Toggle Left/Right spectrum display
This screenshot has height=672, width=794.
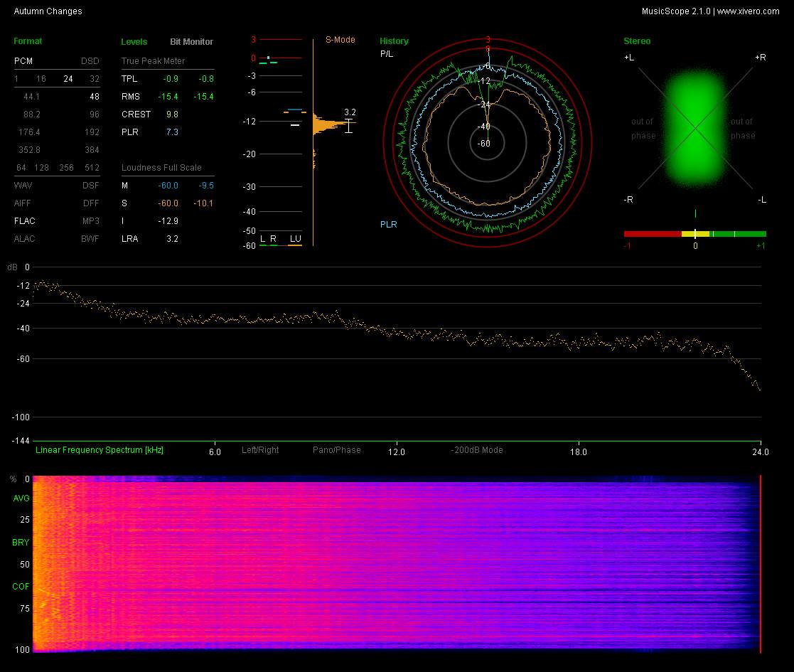(260, 450)
